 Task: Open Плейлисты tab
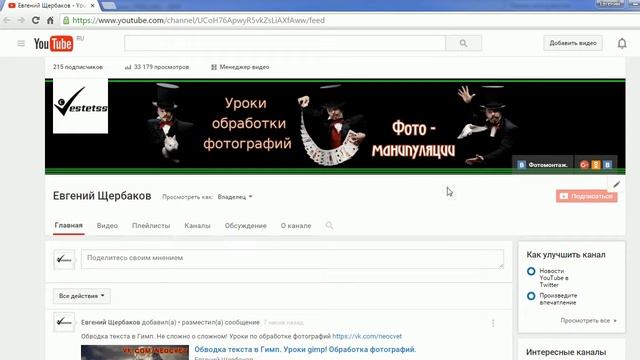pyautogui.click(x=151, y=226)
